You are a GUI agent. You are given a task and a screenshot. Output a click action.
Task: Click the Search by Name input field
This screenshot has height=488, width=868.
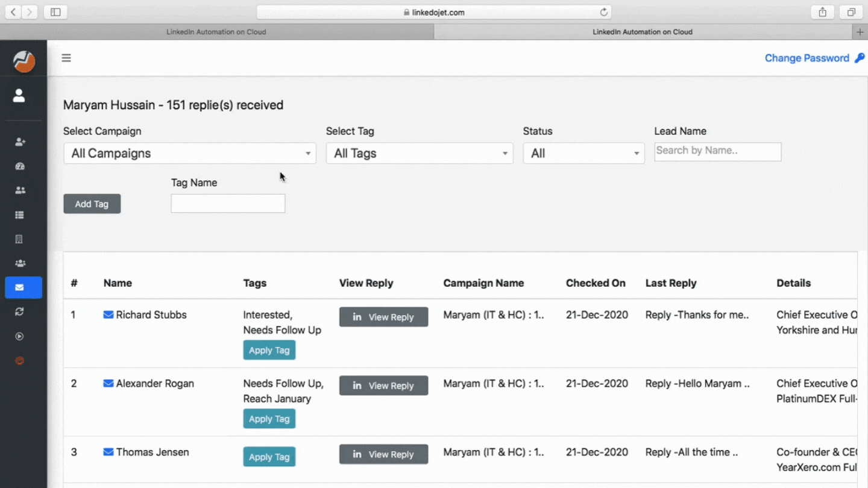click(x=718, y=152)
